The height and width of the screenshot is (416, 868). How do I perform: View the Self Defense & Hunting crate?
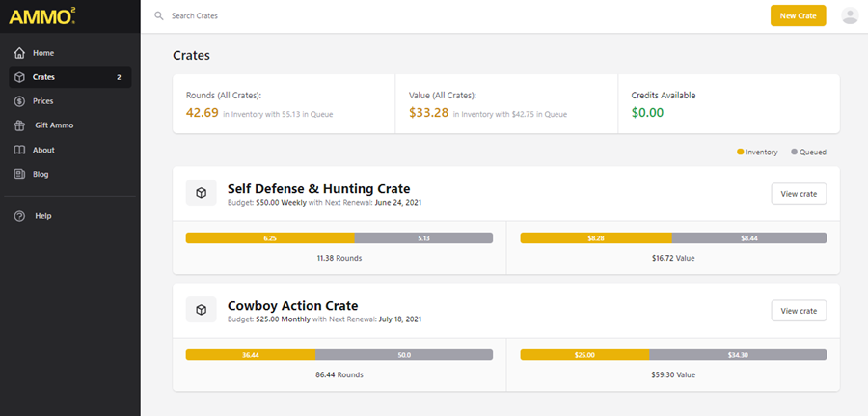(799, 194)
